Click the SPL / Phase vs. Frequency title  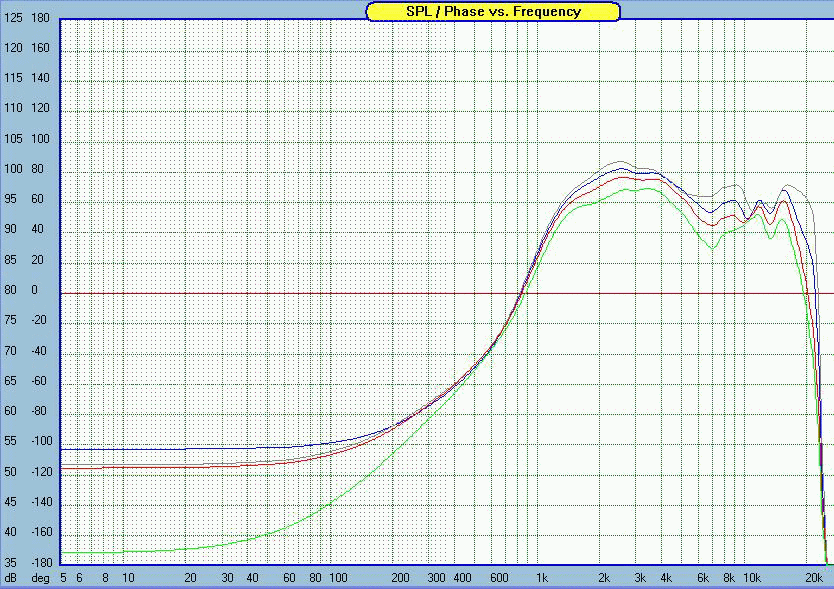coord(493,11)
